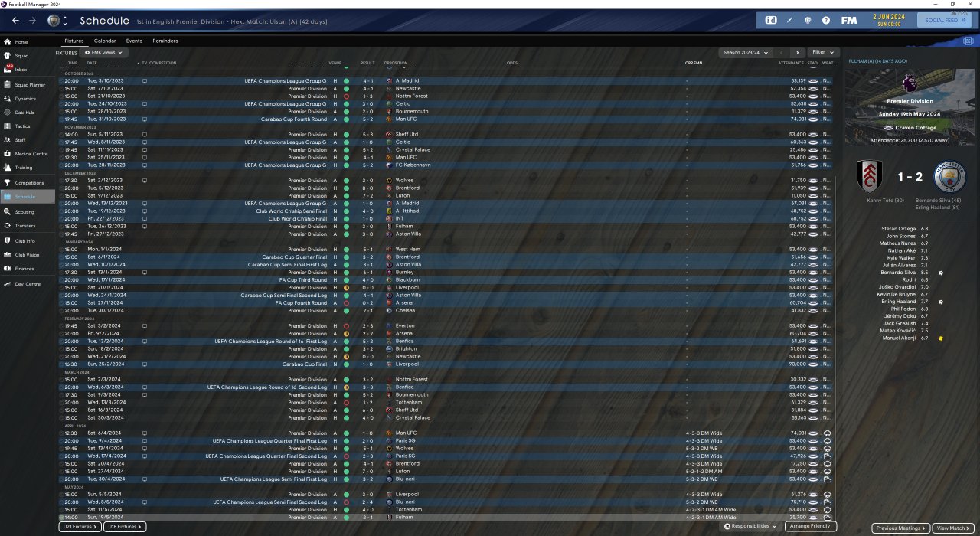Select the Brentford 8 - 0 Premier Division row
Screen dimensions: 980x536
pyautogui.click(x=449, y=188)
